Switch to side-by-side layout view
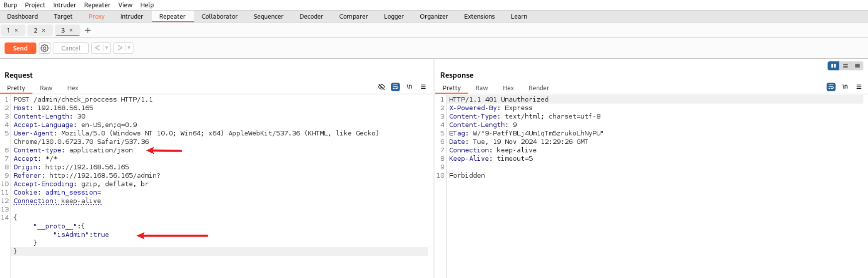 click(x=833, y=66)
